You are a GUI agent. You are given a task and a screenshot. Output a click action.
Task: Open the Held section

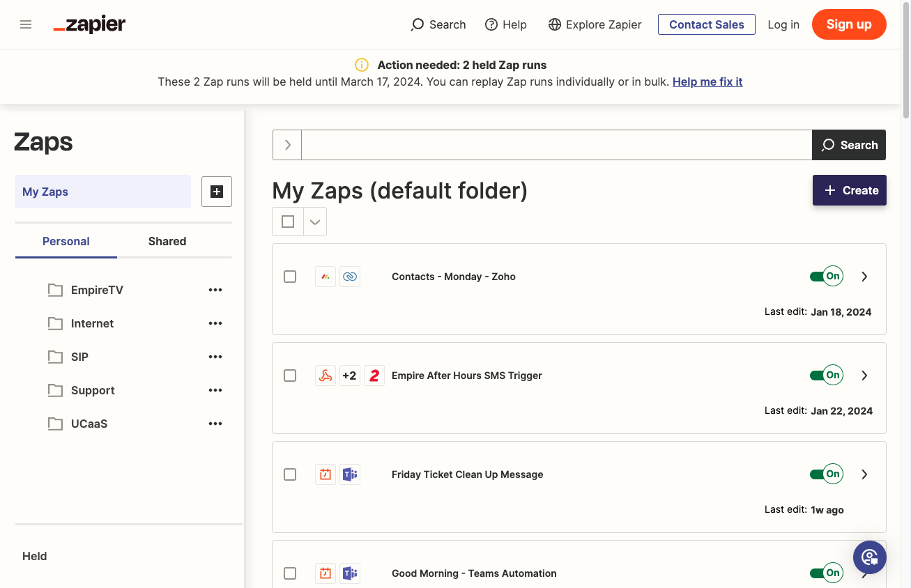[x=35, y=556]
